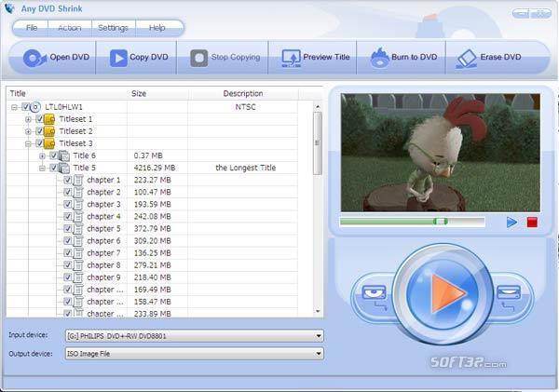This screenshot has width=559, height=392.
Task: Open the Settings menu
Action: point(113,28)
